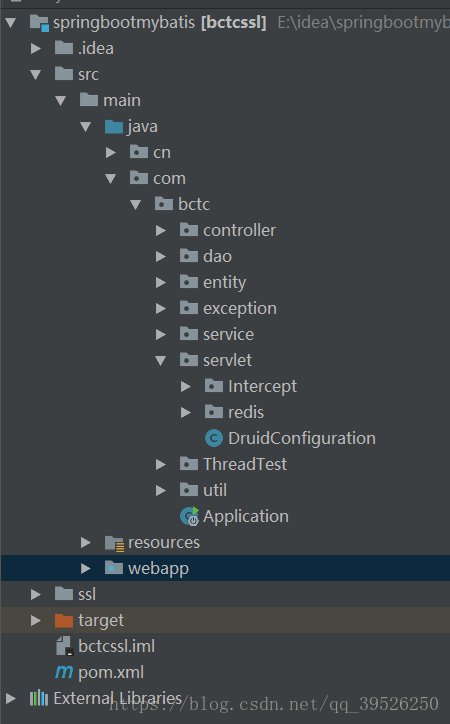Click the External Libraries bars icon
450x724 pixels.
(x=39, y=698)
